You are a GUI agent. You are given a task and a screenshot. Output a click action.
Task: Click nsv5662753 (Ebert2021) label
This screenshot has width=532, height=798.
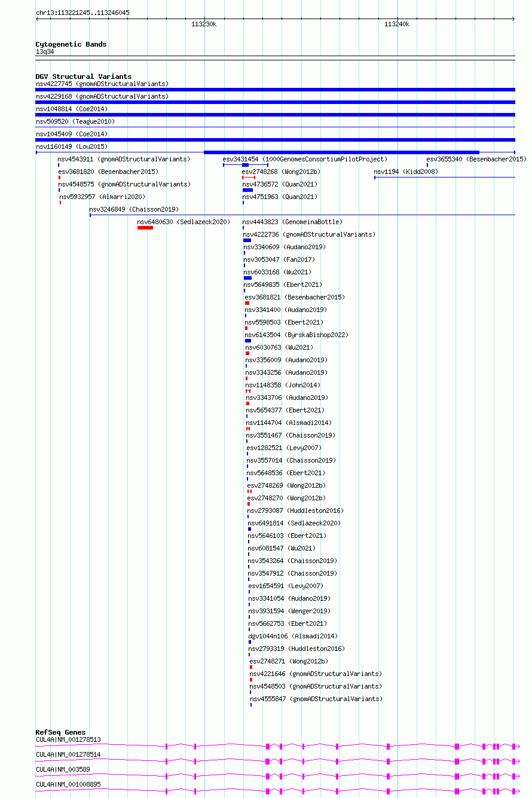tap(288, 623)
